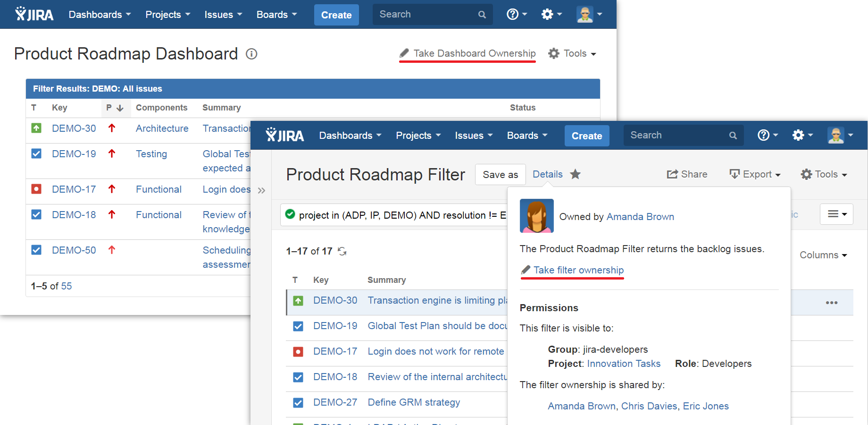The height and width of the screenshot is (425, 868).
Task: Open the three-dot actions for DEMO-30 row
Action: [832, 303]
